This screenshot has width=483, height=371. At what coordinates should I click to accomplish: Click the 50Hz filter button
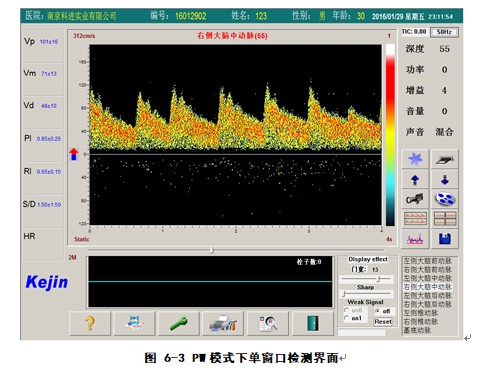pos(444,32)
